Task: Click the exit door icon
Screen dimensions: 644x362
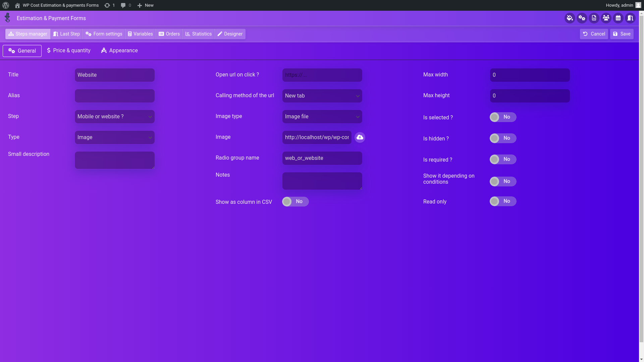Action: [x=630, y=18]
